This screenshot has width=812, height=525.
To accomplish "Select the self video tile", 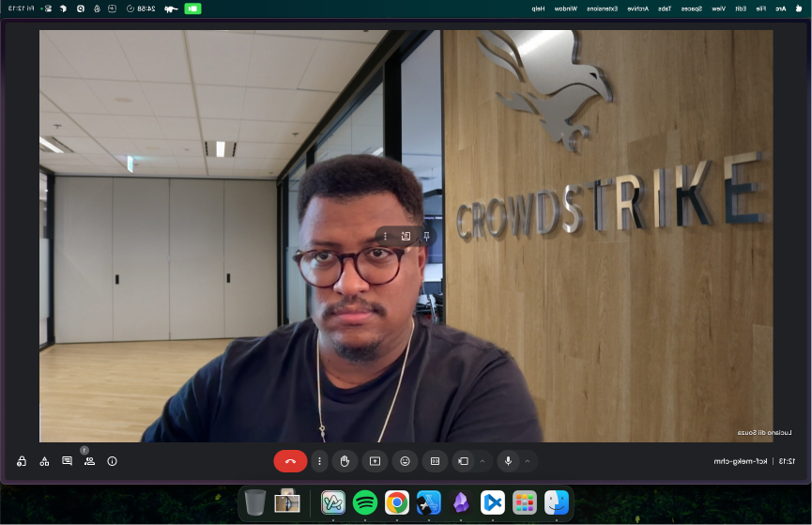I will pyautogui.click(x=406, y=236).
